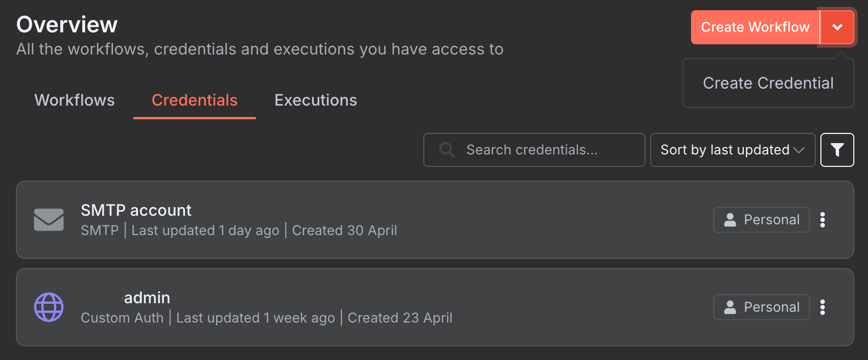Click the Create Workflow button

(x=755, y=27)
